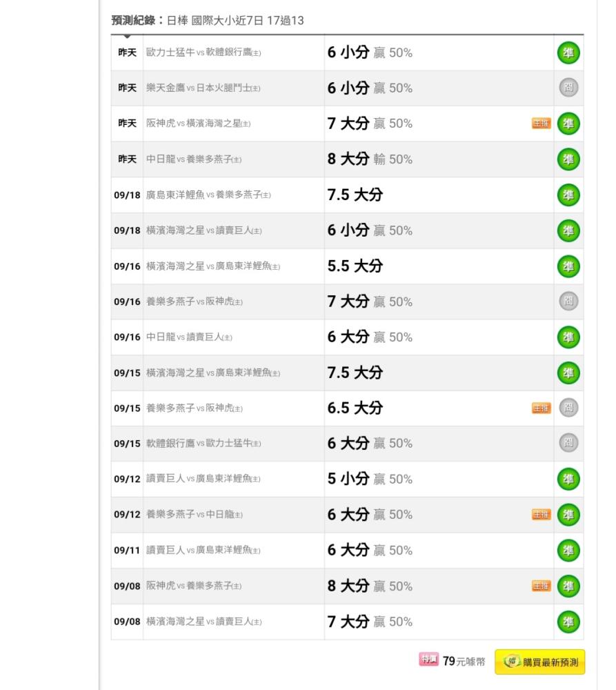Click 準 icon for 09/18 橫濱海灣之星 vs 讀賣巨人
This screenshot has height=690, width=616.
coord(568,230)
